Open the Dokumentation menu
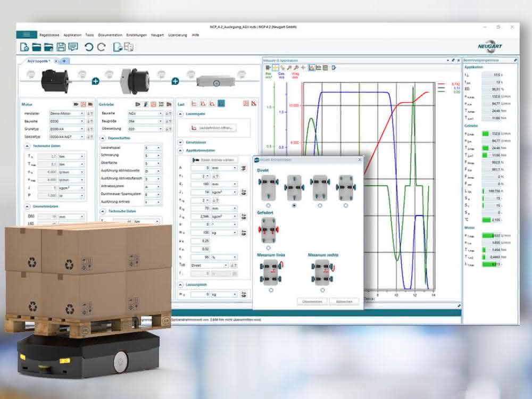This screenshot has width=532, height=399. click(110, 35)
